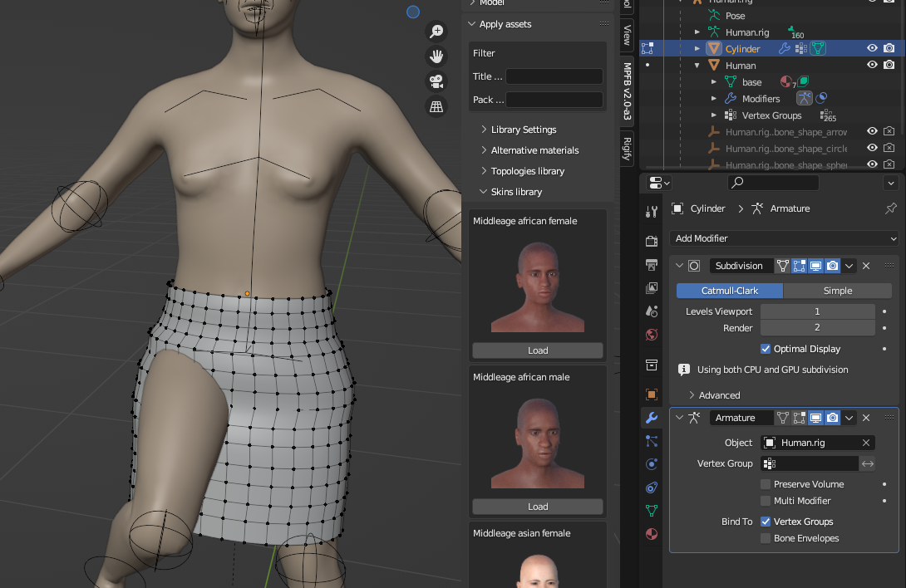Open the Scene properties tab icon
Image resolution: width=906 pixels, height=588 pixels.
click(x=652, y=311)
